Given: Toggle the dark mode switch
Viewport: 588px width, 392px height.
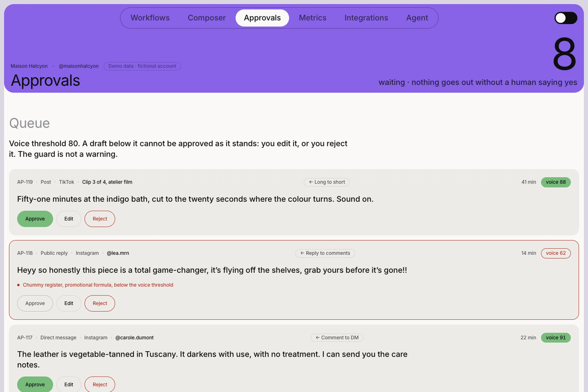Looking at the screenshot, I should click(566, 18).
